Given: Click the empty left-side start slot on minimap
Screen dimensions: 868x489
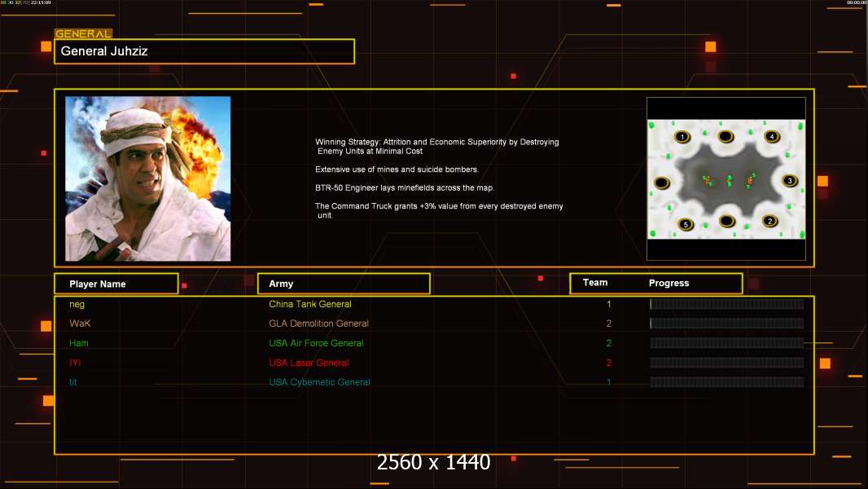Looking at the screenshot, I should coord(663,182).
